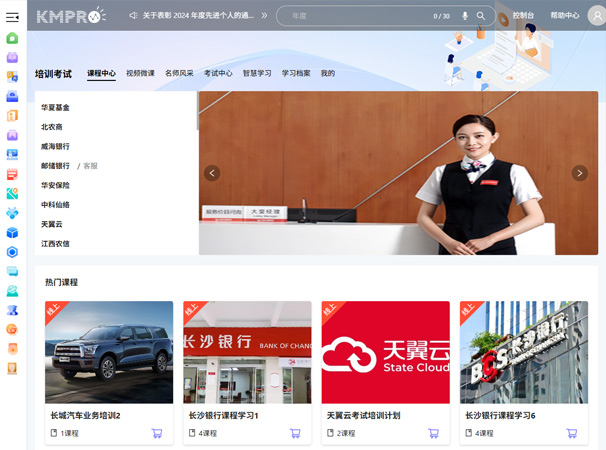Screen dimensions: 606x450
Task: Switch to 视频微课 tab
Action: [140, 74]
